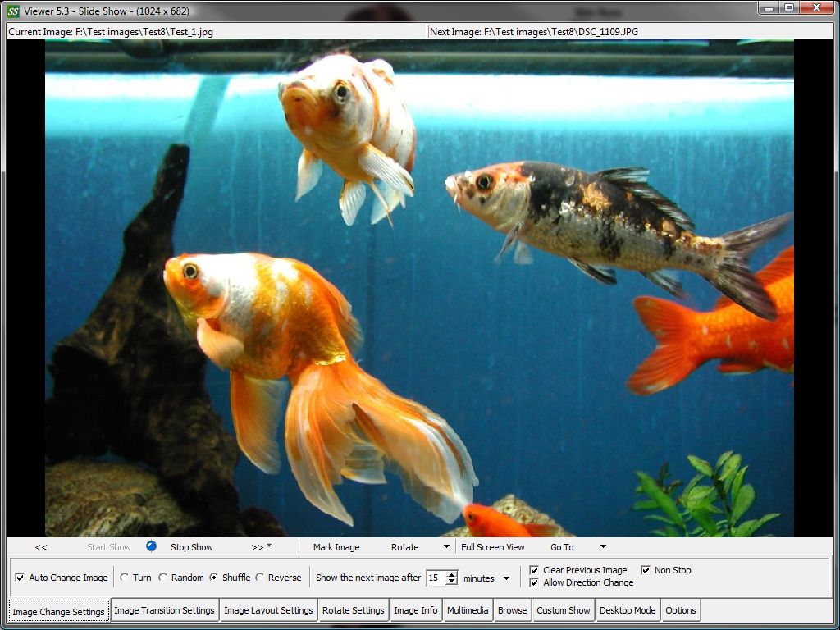This screenshot has height=630, width=840.
Task: Click the Current Image path text
Action: click(111, 32)
